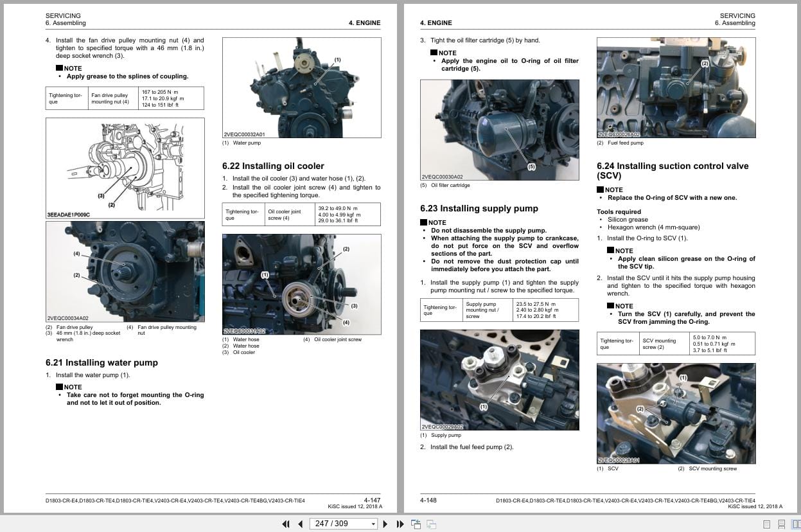Go to the next page
The height and width of the screenshot is (532, 801).
[x=385, y=524]
